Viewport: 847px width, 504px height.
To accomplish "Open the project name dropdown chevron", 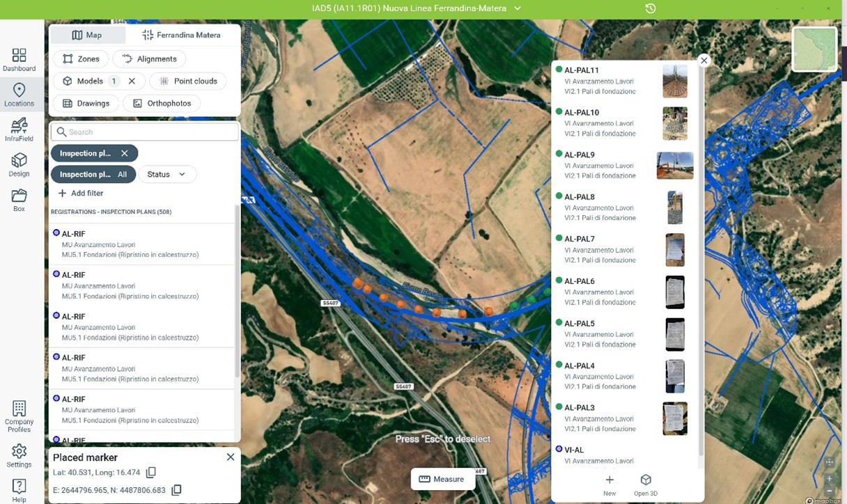I will (518, 8).
